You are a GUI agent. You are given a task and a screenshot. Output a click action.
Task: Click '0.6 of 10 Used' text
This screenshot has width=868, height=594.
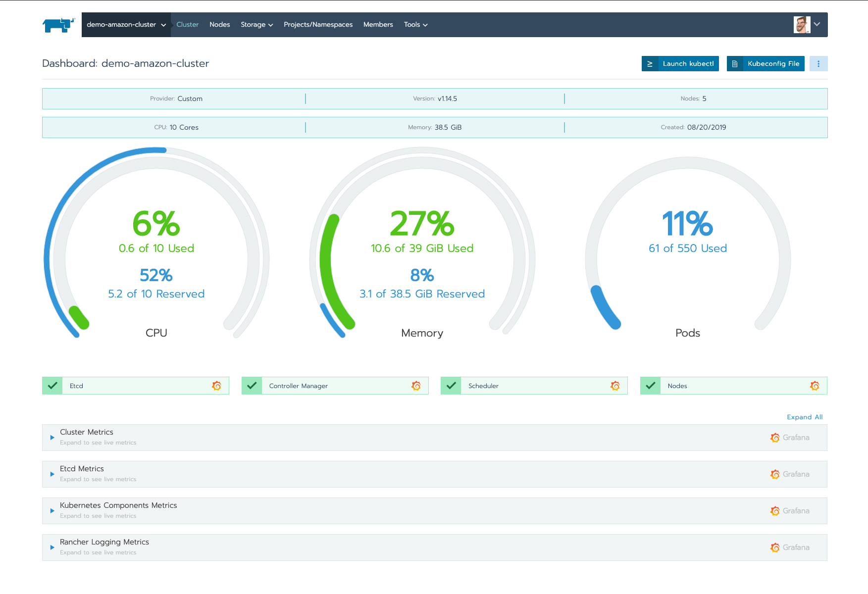click(156, 248)
